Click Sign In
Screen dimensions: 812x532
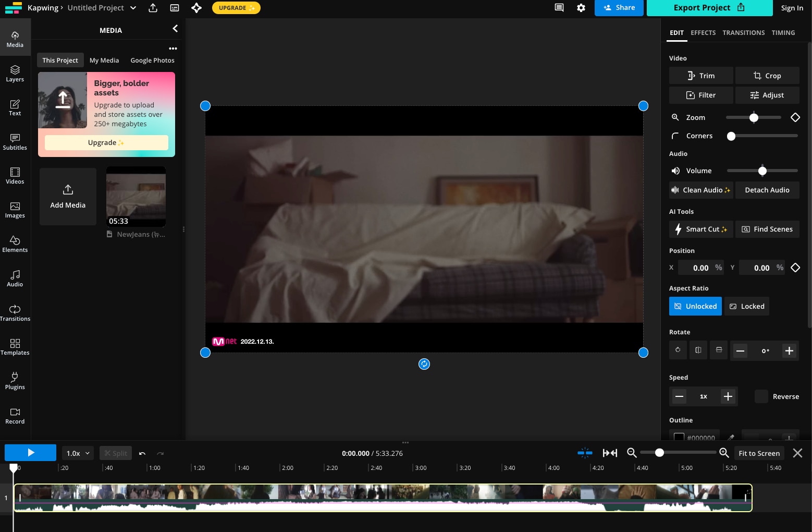tap(792, 8)
